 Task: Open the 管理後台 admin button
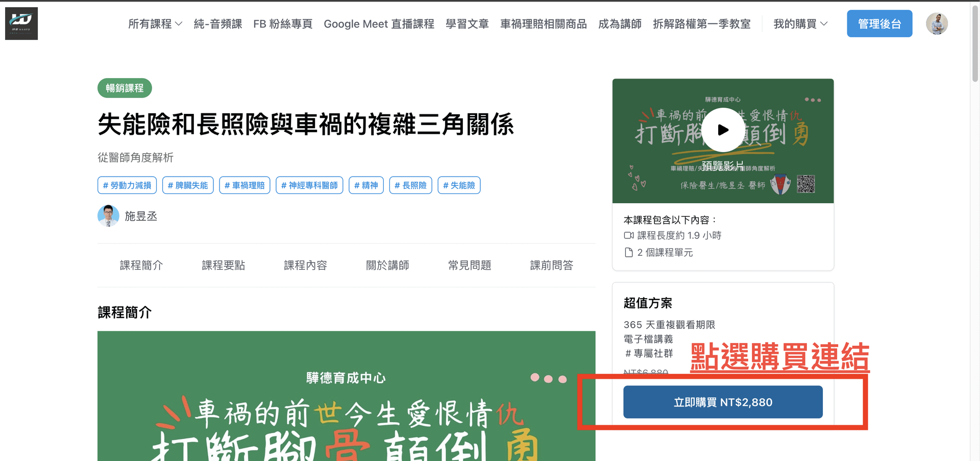coord(879,24)
